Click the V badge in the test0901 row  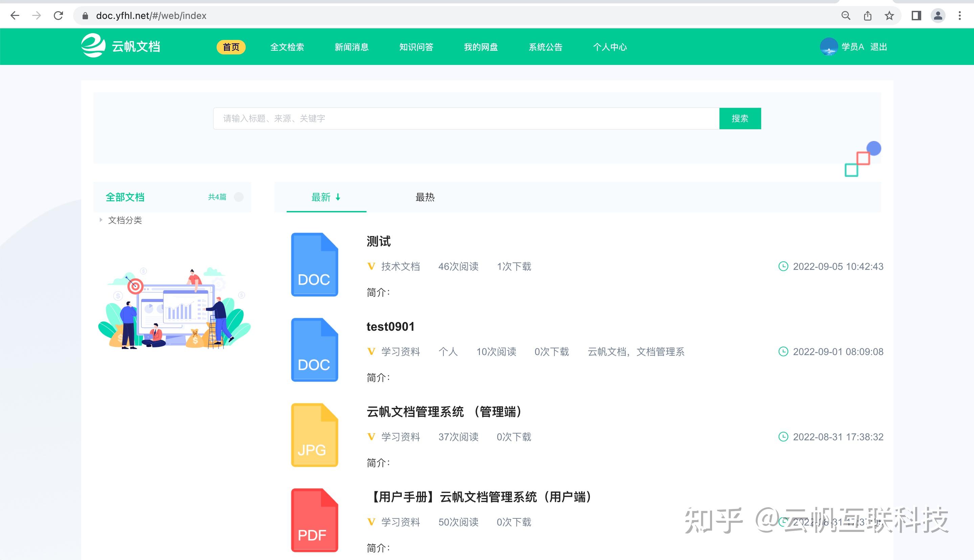(371, 352)
